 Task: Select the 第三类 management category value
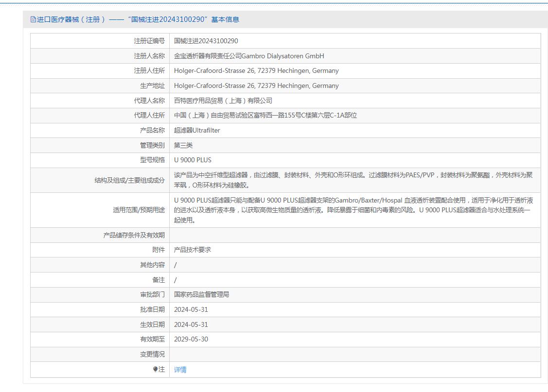click(x=183, y=145)
